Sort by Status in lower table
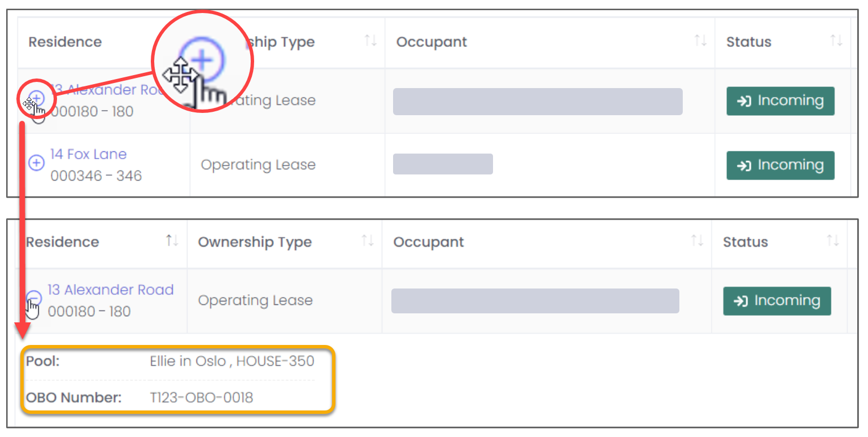Viewport: 868px width, 437px height. [833, 241]
